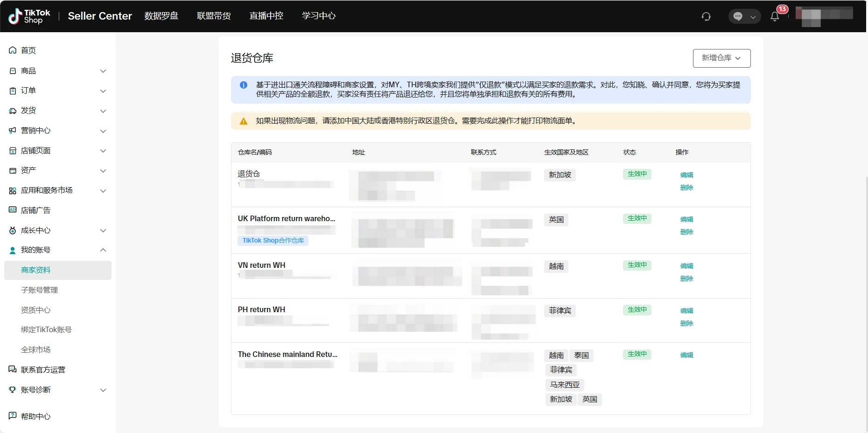Click 编辑 for the UK Platform return warehouse
Screen dimensions: 868x433
point(686,219)
